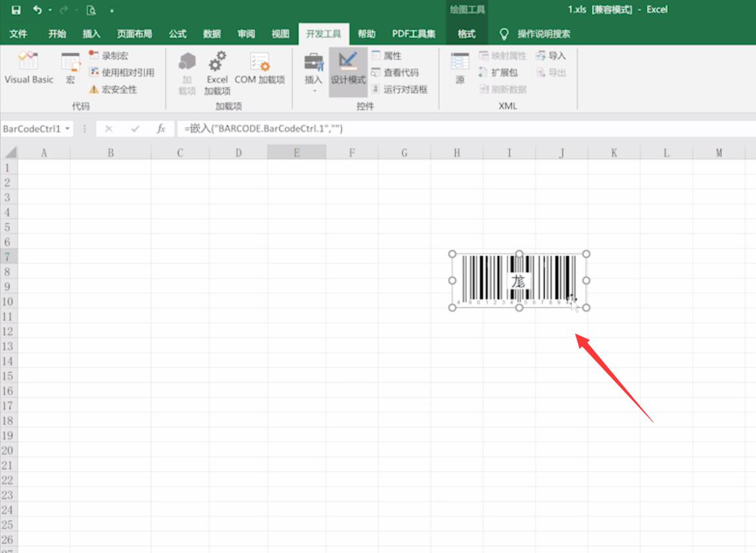Toggle 使用相对引用
Image resolution: width=756 pixels, height=553 pixels.
coord(122,72)
